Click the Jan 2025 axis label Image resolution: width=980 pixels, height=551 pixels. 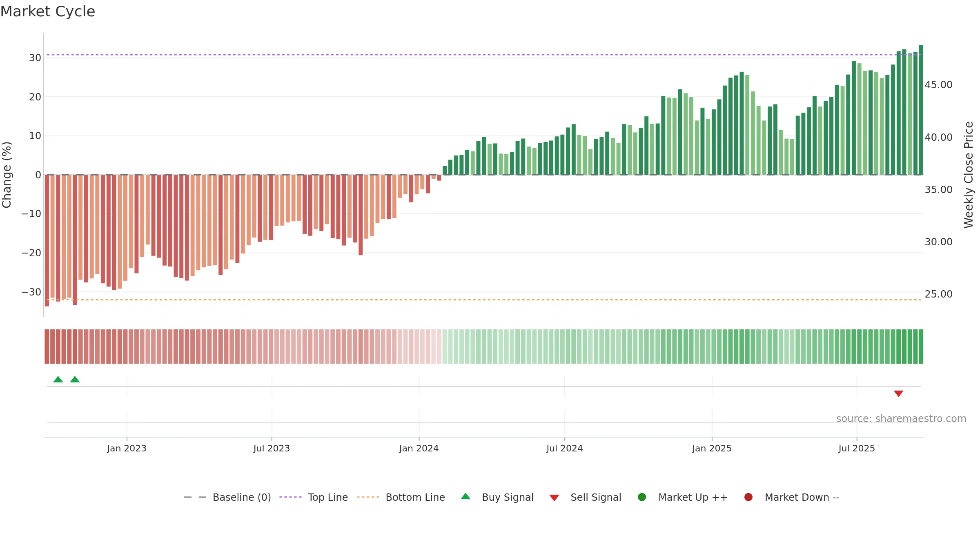pyautogui.click(x=712, y=448)
